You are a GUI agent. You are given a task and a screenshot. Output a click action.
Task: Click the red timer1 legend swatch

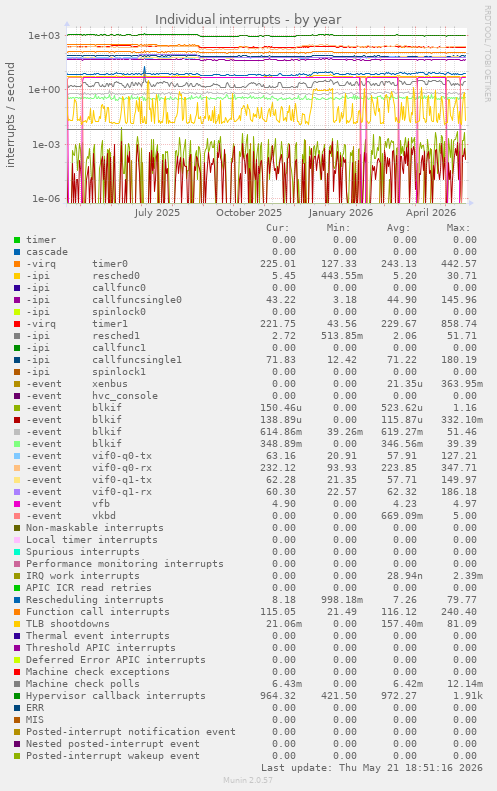coord(17,324)
